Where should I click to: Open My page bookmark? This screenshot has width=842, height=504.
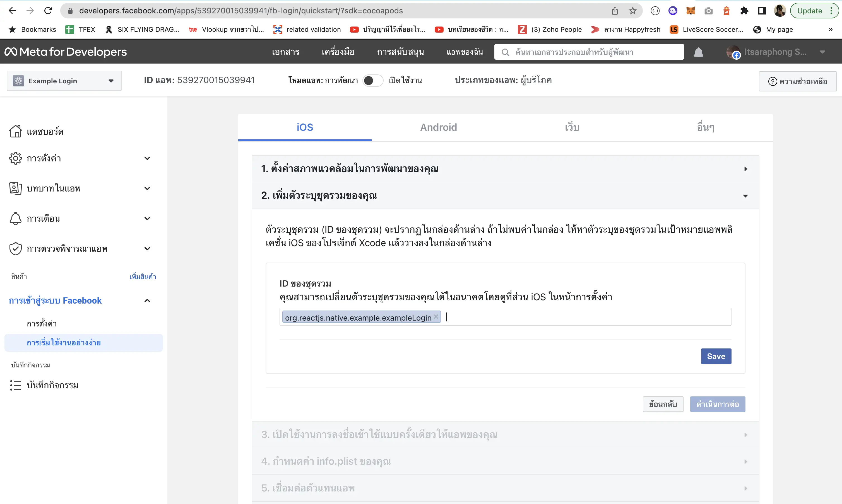pos(773,30)
